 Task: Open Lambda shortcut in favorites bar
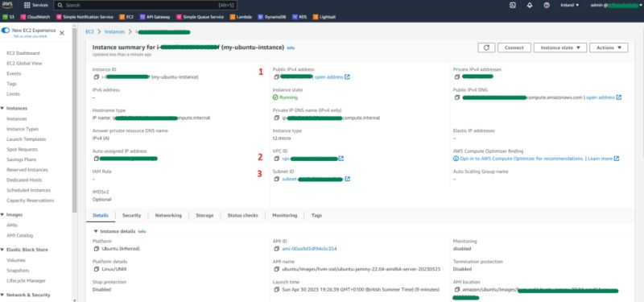[x=241, y=17]
